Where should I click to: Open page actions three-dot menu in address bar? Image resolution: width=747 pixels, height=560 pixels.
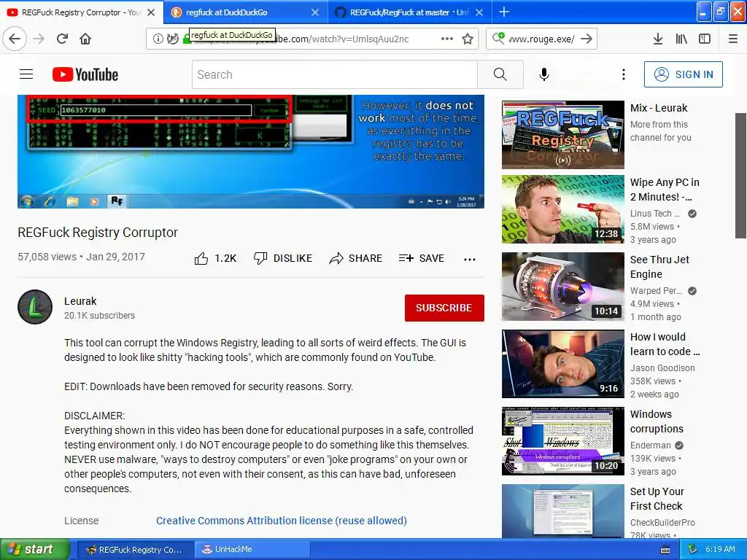(447, 39)
